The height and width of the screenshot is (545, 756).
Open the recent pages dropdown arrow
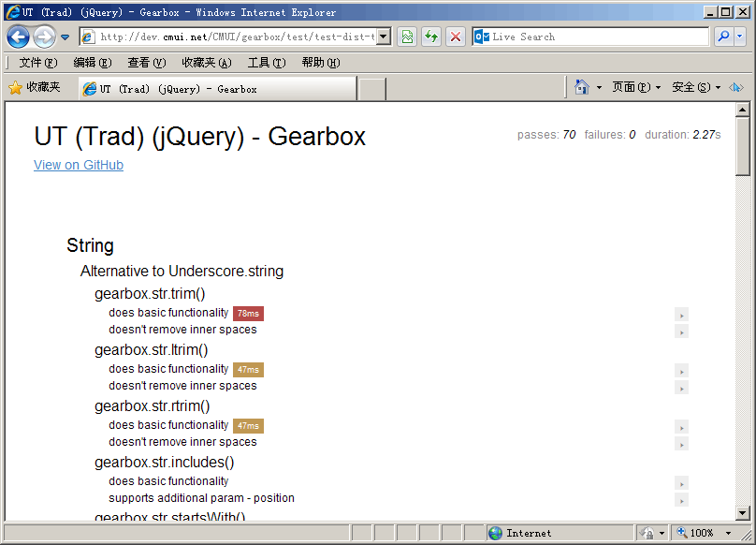tap(65, 37)
